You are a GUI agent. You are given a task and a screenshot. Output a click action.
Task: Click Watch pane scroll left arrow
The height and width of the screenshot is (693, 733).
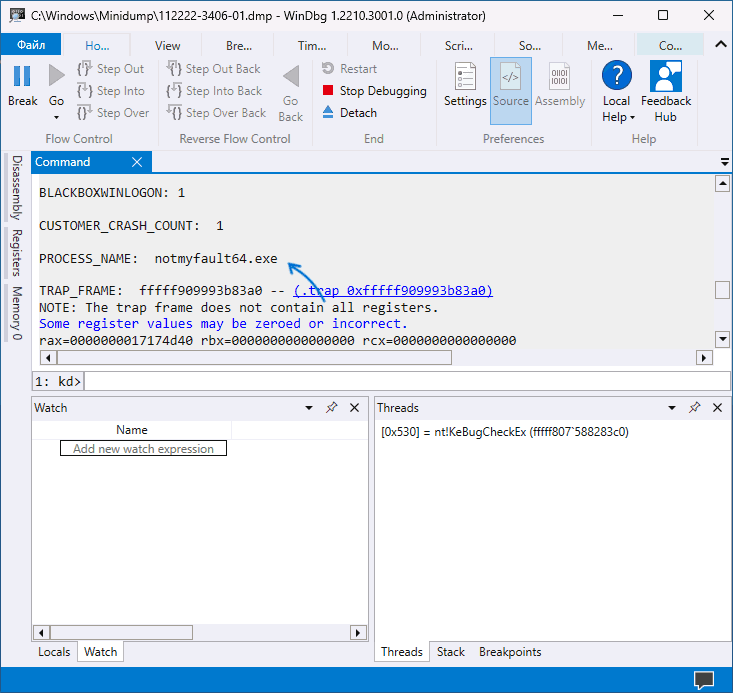click(41, 633)
